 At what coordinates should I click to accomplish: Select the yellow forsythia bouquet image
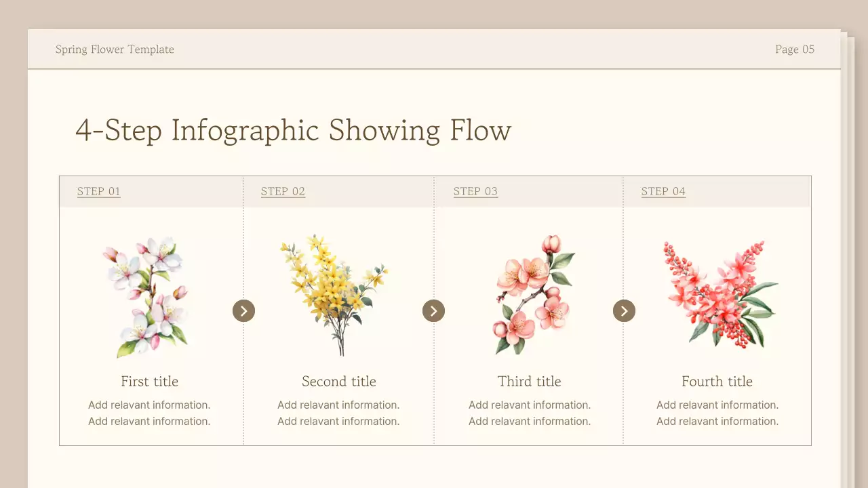coord(334,295)
